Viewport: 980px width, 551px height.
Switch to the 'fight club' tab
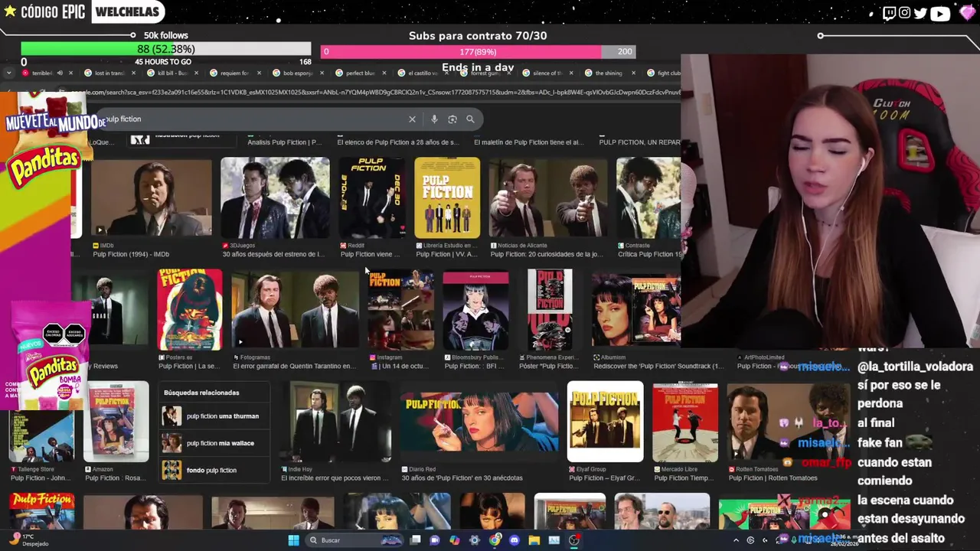[662, 73]
